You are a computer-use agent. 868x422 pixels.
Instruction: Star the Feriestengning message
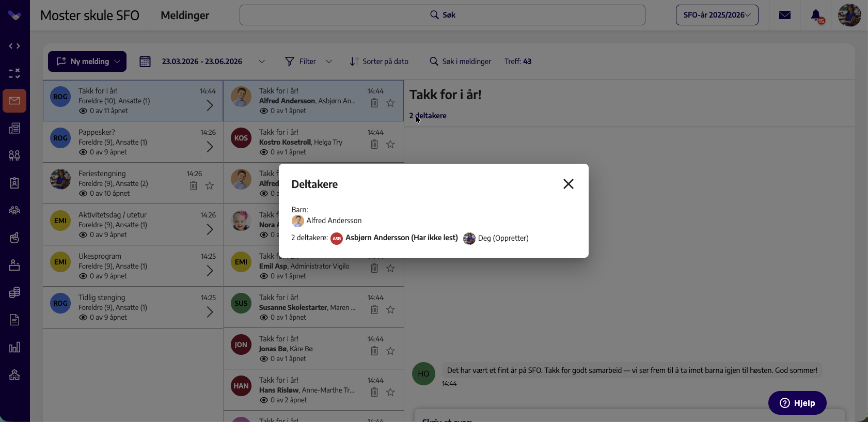(x=210, y=185)
